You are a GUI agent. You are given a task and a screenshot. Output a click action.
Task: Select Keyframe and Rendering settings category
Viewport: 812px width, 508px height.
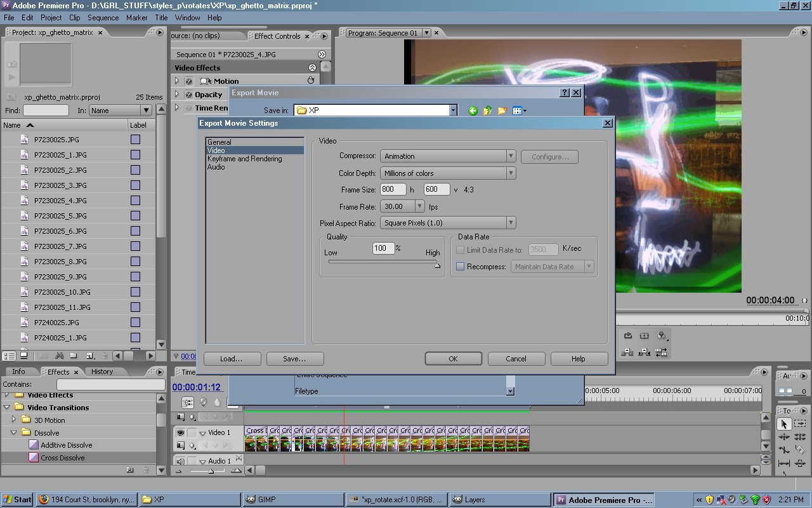[x=244, y=159]
